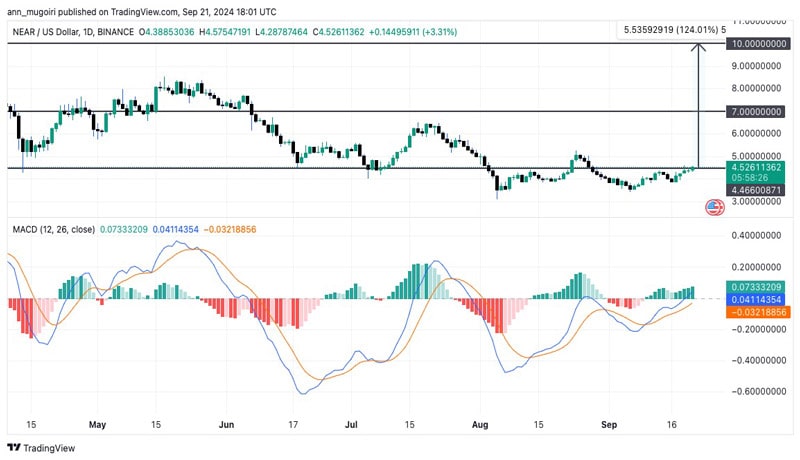Click the MACD legend value 0.04114354 in blue

[175, 229]
